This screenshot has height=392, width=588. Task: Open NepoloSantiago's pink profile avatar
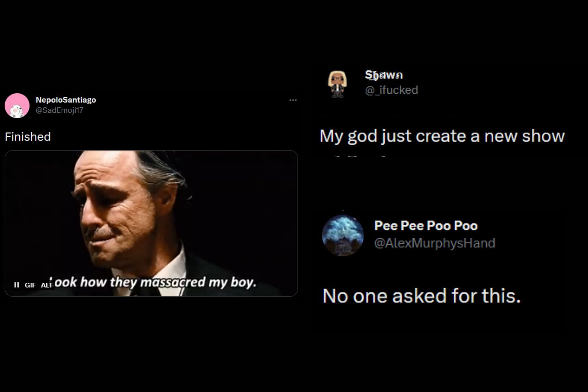[17, 106]
